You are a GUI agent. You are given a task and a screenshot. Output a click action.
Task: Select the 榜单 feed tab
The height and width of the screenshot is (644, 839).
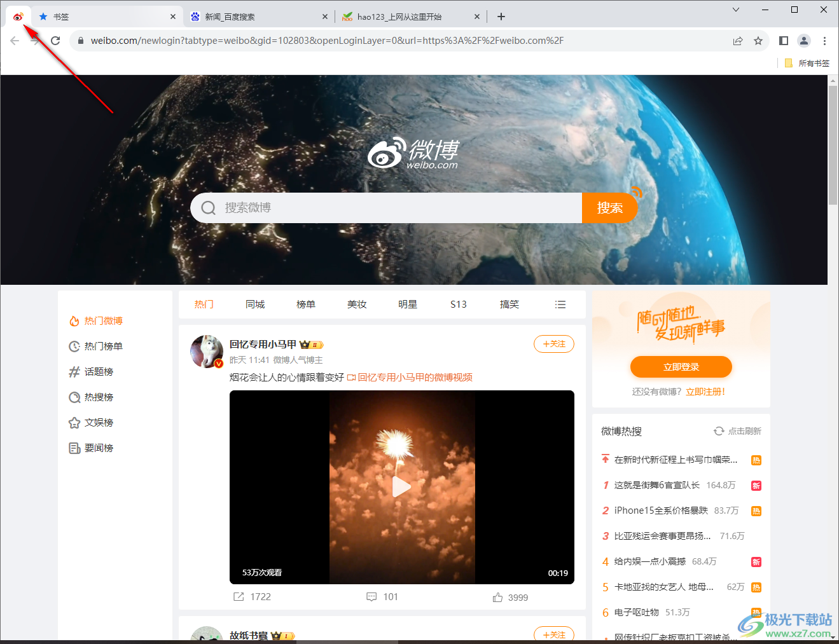(306, 305)
